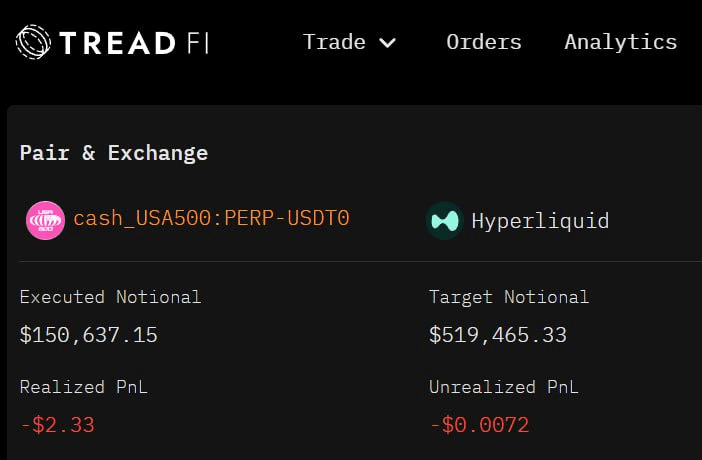Image resolution: width=702 pixels, height=460 pixels.
Task: Select the $150,637.15 executed notional value
Action: (x=88, y=335)
